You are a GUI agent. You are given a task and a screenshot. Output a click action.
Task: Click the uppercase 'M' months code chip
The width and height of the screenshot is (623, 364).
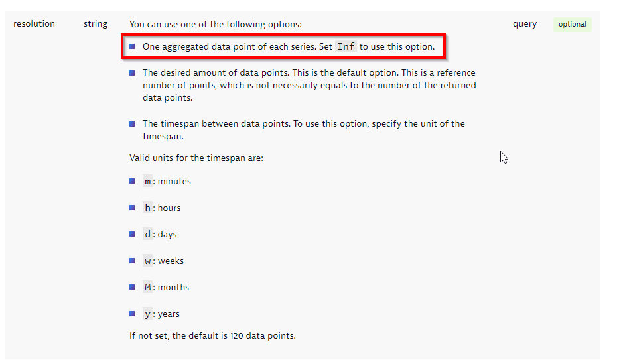pyautogui.click(x=148, y=288)
